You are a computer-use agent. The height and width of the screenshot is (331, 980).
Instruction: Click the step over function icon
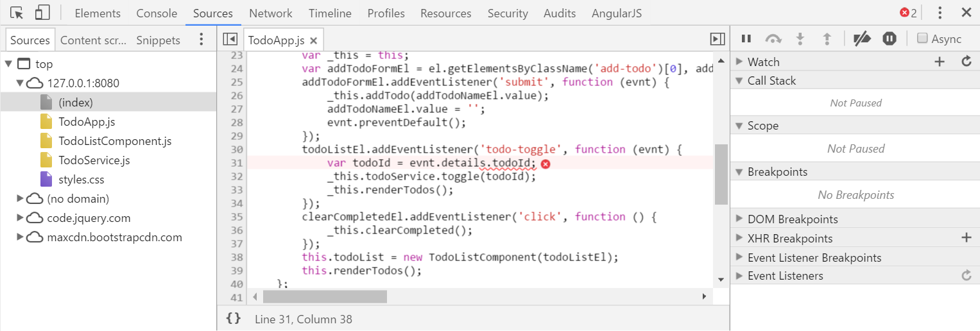tap(773, 39)
